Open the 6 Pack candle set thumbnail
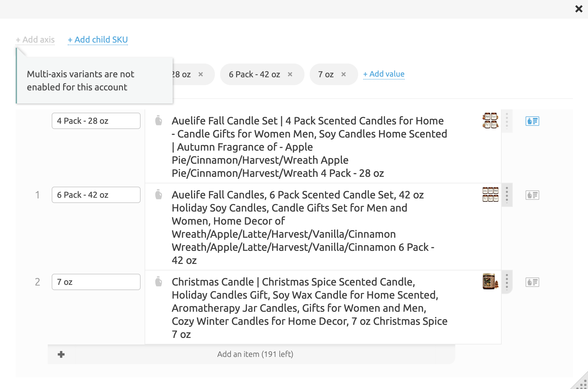Viewport: 588px width, 389px height. [x=491, y=194]
